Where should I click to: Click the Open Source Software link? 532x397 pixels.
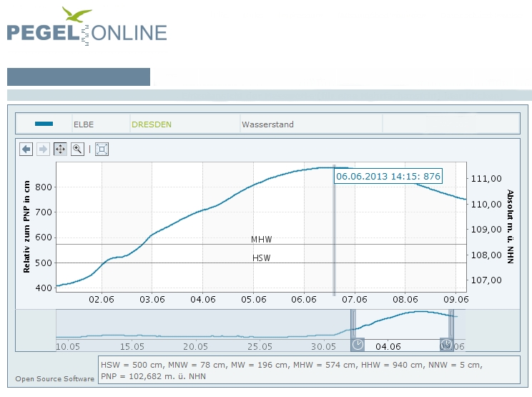(x=54, y=378)
